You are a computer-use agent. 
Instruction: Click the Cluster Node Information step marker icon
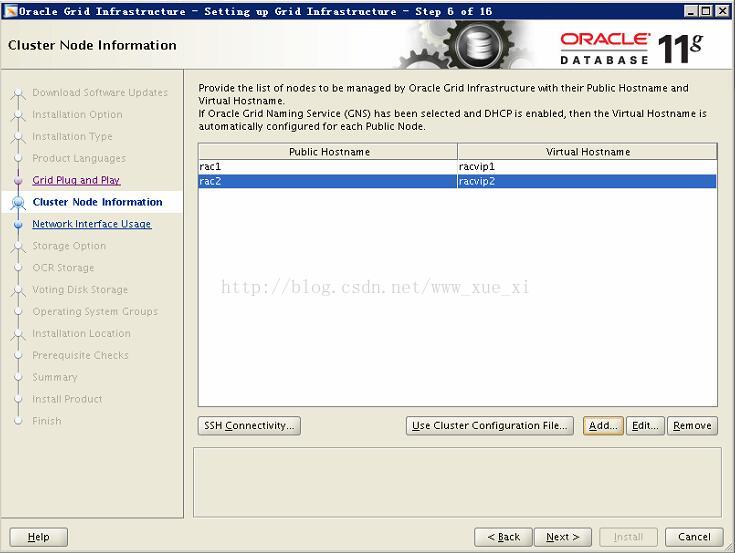18,202
